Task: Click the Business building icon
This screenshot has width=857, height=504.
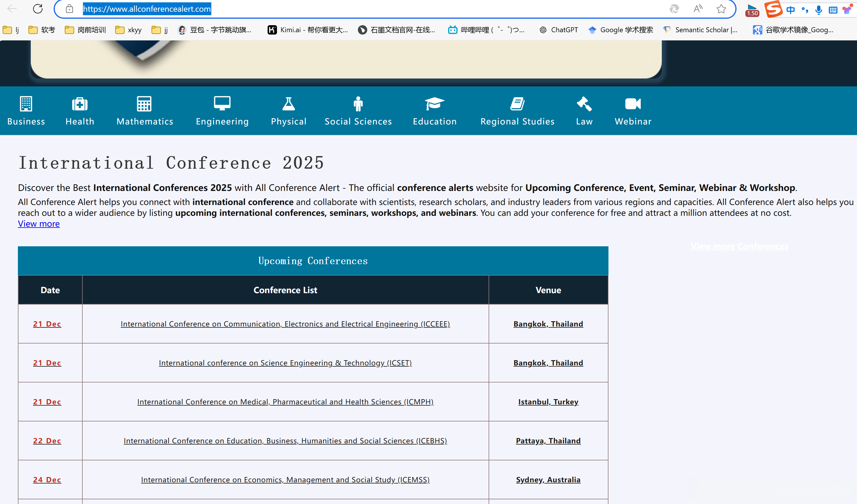Action: pyautogui.click(x=26, y=104)
